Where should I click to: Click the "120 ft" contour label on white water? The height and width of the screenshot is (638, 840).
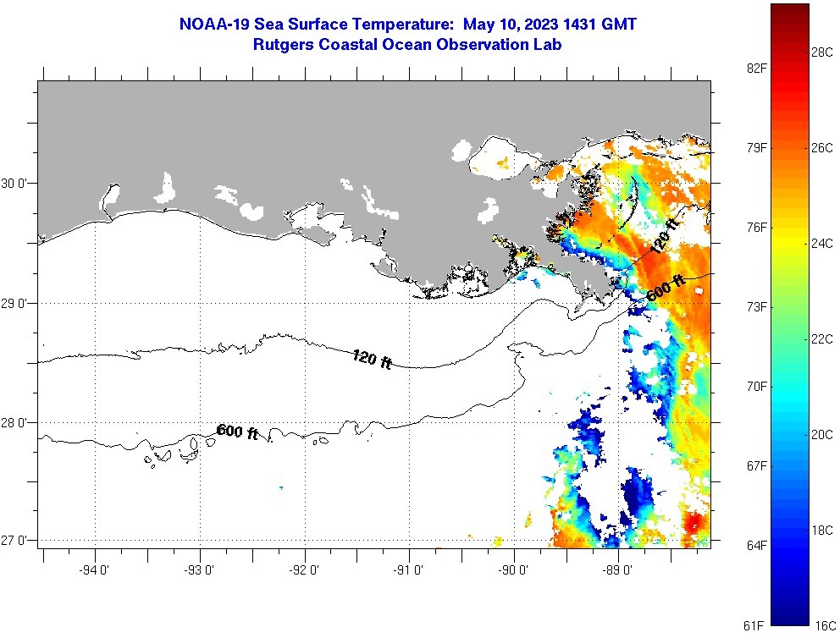point(373,359)
